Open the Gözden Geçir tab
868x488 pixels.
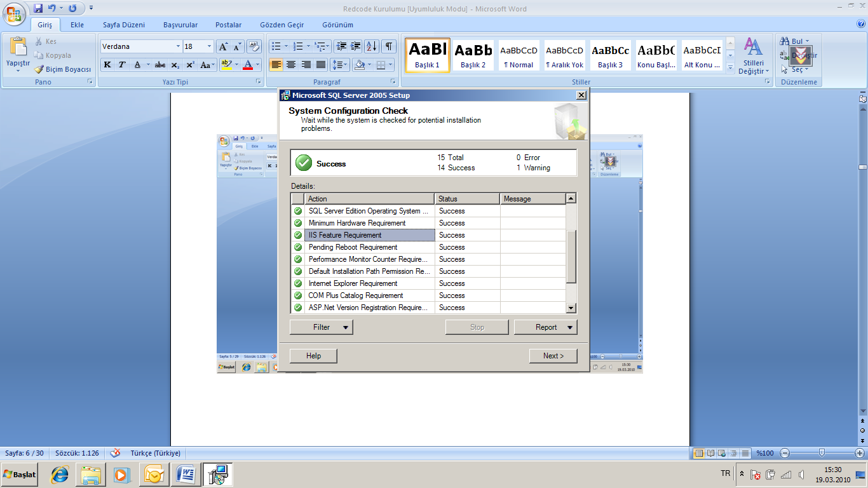(x=282, y=25)
